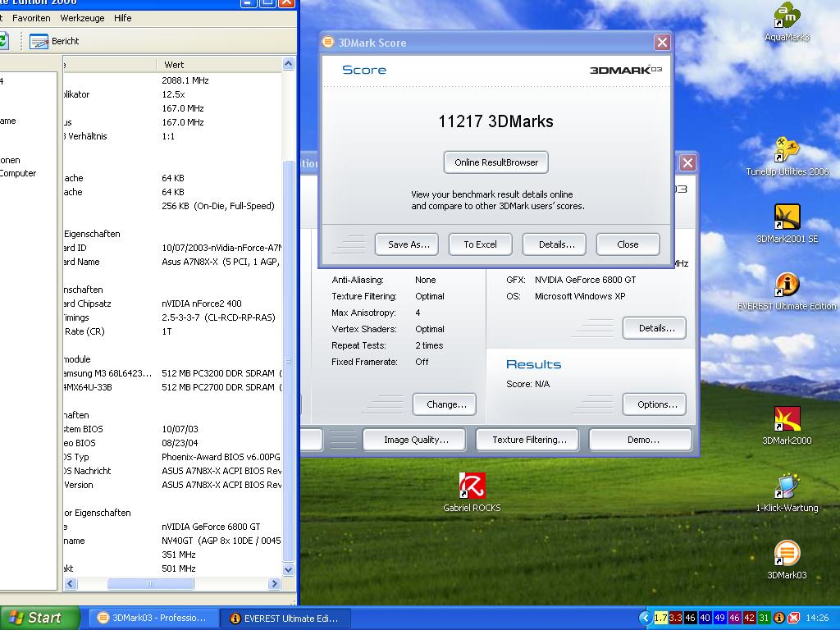840x630 pixels.
Task: Open the Favoriten menu in EVEREST
Action: [x=31, y=18]
